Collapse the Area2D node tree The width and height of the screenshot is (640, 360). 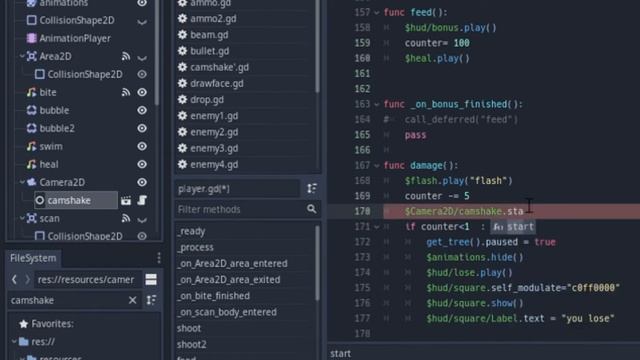(x=22, y=56)
